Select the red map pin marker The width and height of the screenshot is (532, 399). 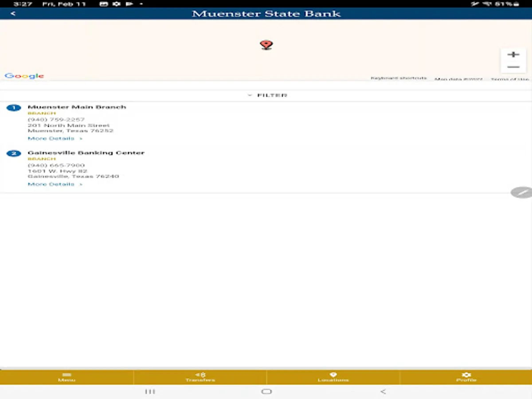tap(266, 45)
